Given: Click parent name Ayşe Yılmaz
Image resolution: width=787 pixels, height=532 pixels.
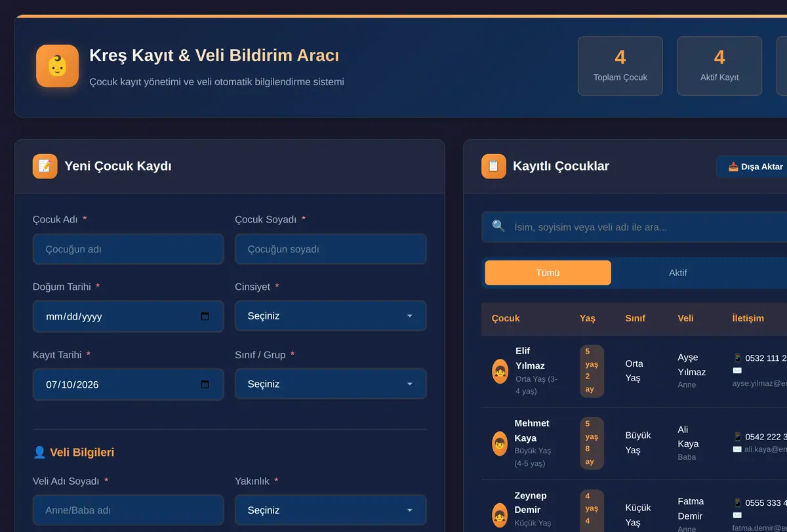Looking at the screenshot, I should click(692, 365).
